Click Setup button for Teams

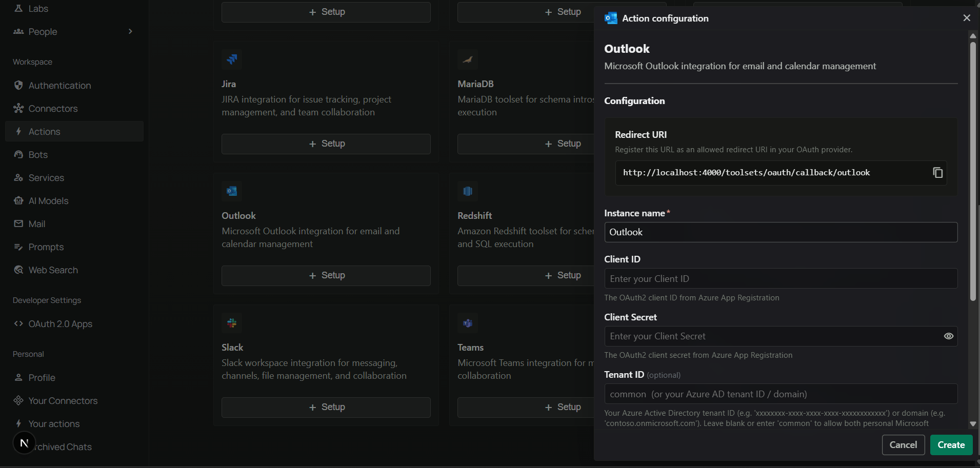[x=526, y=407]
